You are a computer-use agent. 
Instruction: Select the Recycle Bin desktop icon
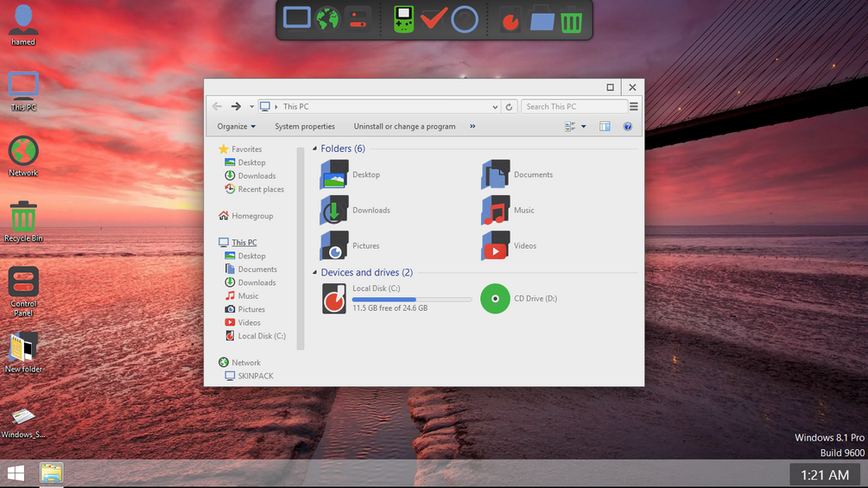click(x=23, y=221)
